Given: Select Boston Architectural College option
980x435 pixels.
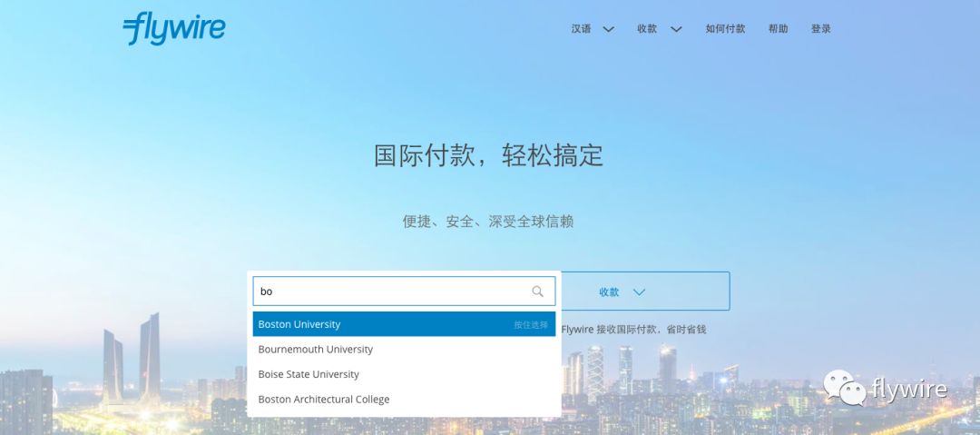Looking at the screenshot, I should (404, 400).
